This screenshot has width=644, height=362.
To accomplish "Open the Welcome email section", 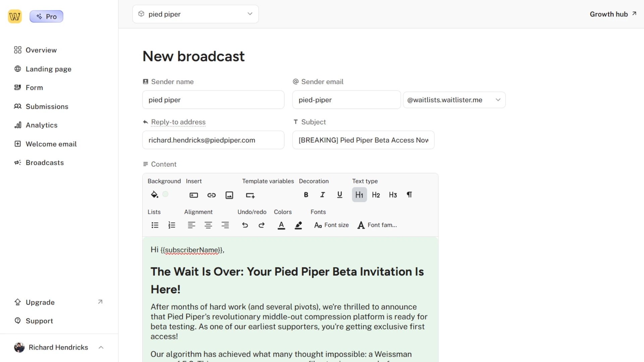I will pyautogui.click(x=51, y=144).
